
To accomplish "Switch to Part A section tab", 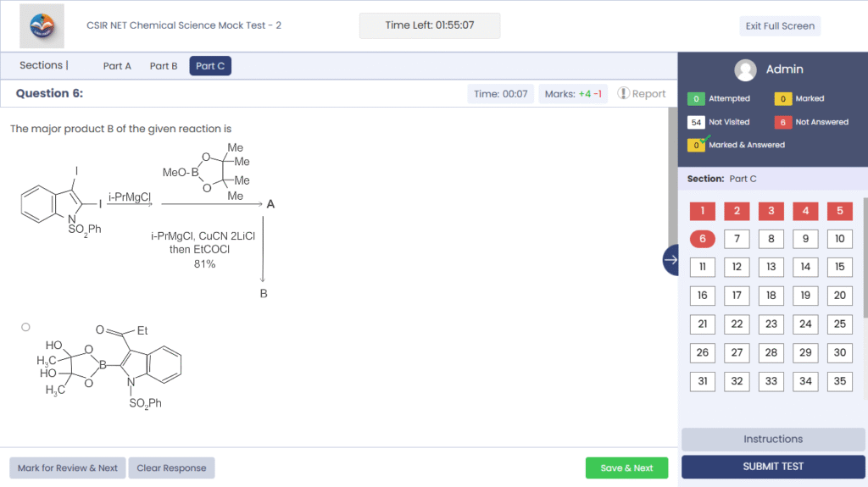I will (117, 66).
